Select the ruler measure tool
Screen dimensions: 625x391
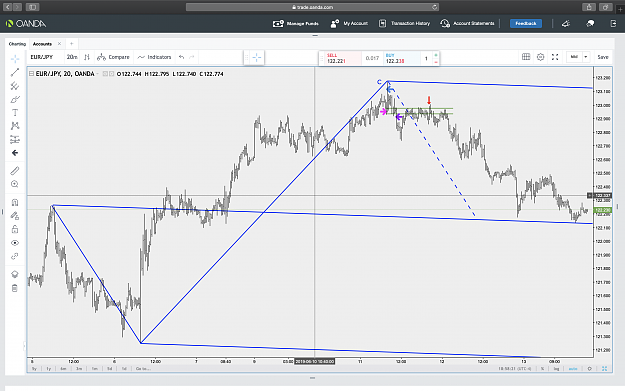15,171
